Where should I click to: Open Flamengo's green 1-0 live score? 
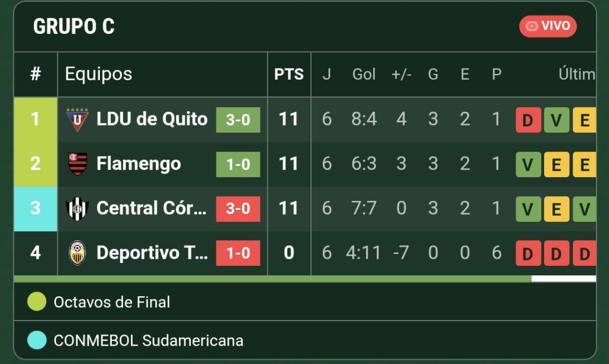point(238,164)
